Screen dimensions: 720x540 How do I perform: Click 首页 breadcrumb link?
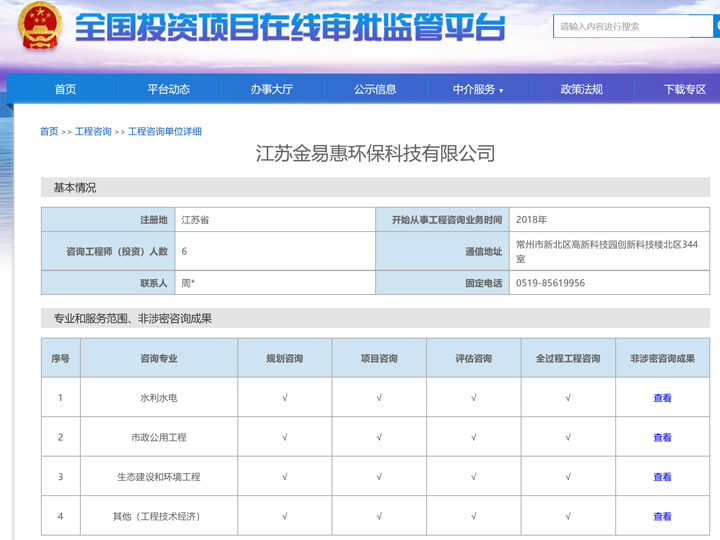(49, 132)
